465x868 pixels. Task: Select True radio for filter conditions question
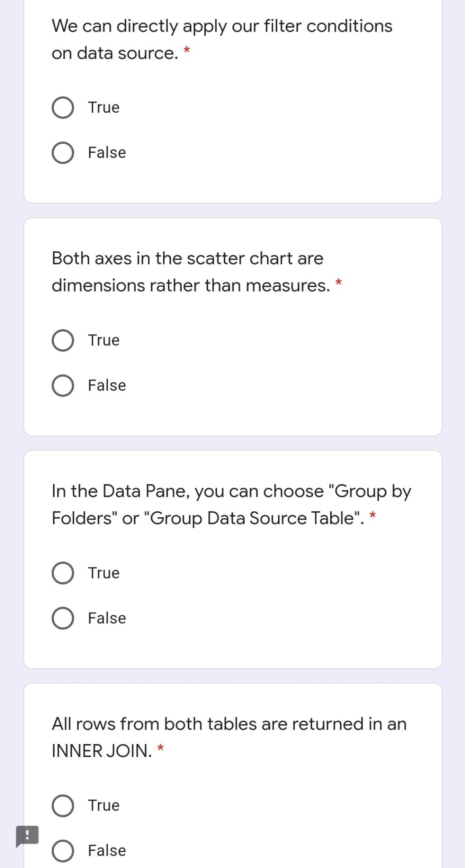[x=63, y=108]
